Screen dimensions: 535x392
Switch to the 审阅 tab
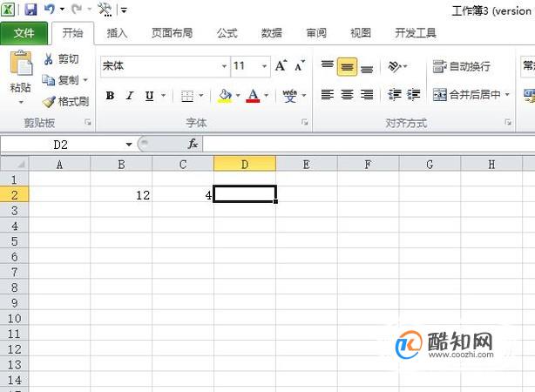click(316, 33)
